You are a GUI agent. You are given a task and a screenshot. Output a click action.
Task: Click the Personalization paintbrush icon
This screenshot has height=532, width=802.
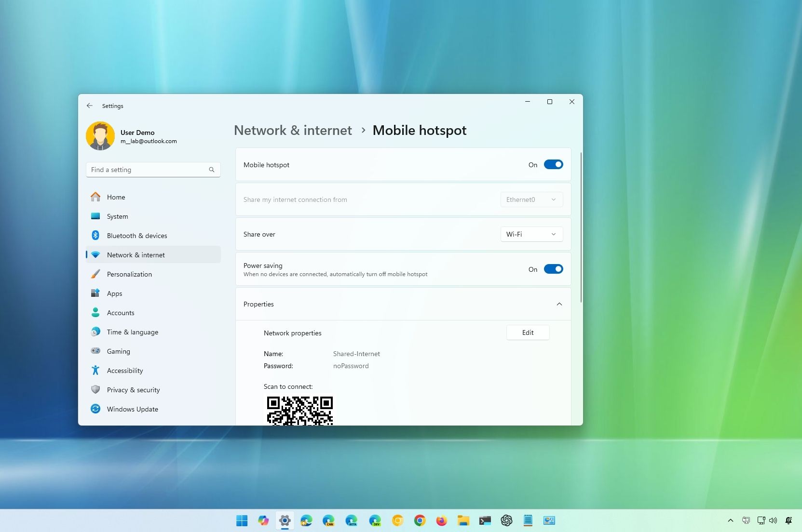pos(95,274)
